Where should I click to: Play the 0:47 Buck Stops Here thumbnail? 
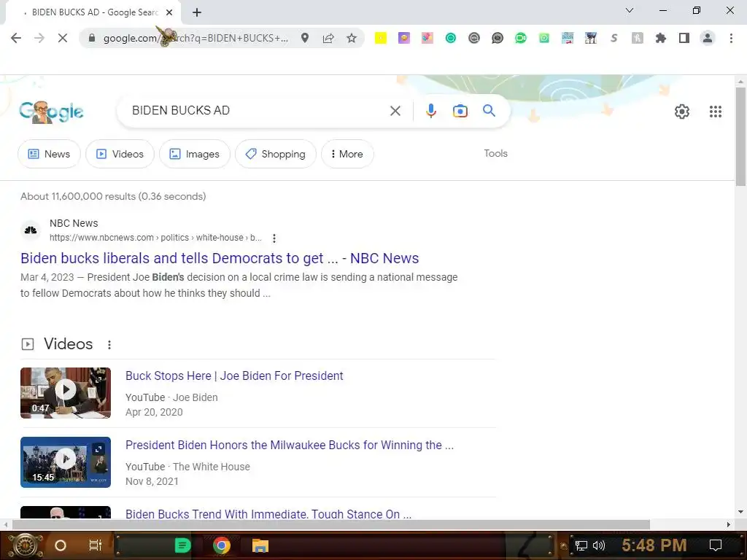(x=66, y=393)
